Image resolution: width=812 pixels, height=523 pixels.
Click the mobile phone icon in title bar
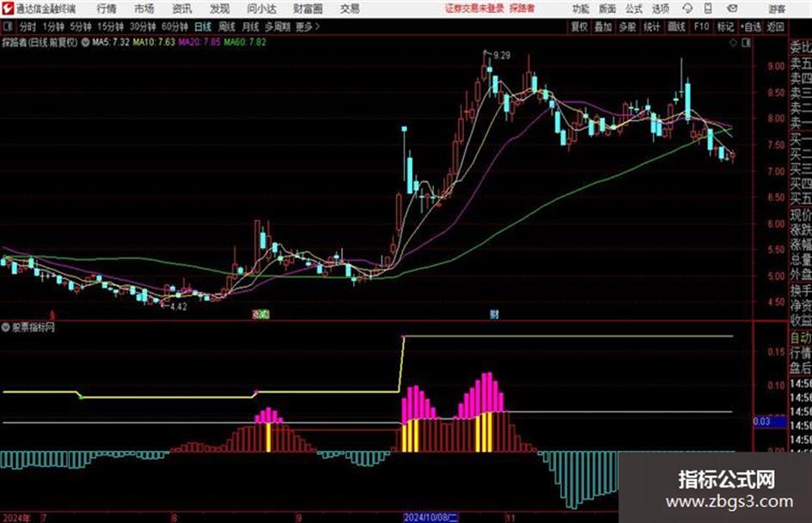(x=708, y=9)
